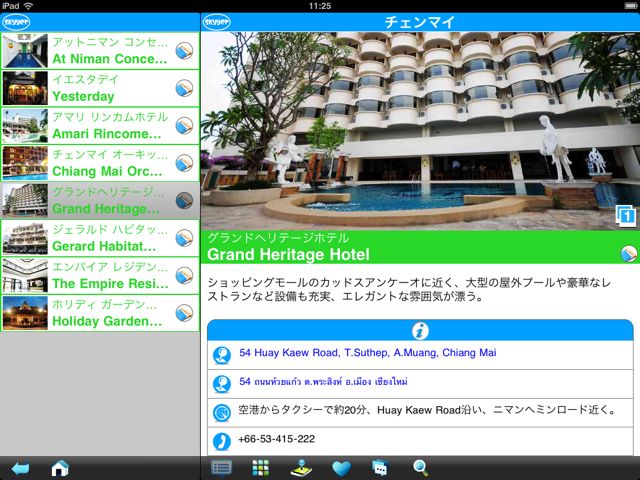The image size is (640, 480).
Task: Tap note icon in Grand Heritage Hotel banner
Action: click(x=629, y=254)
